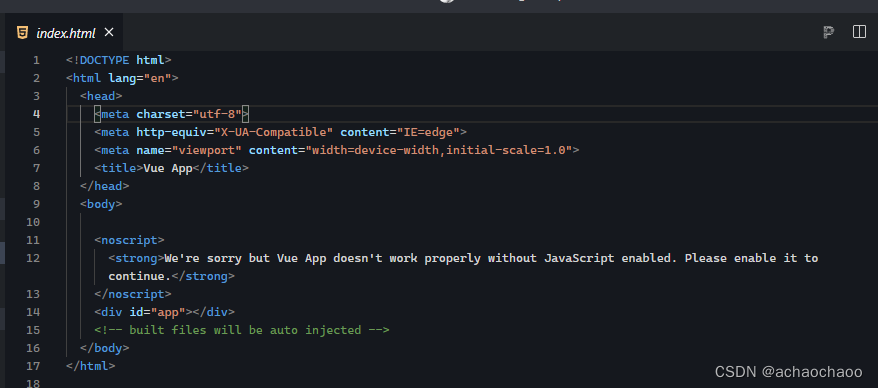Click the Vue App title text
Image resolution: width=878 pixels, height=388 pixels.
click(168, 168)
